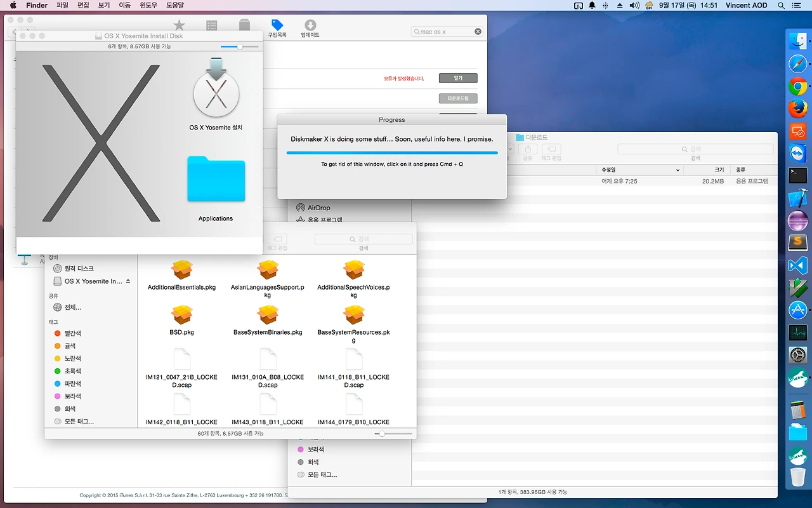
Task: Click the 다운로드됨 button in App Store
Action: [x=458, y=98]
